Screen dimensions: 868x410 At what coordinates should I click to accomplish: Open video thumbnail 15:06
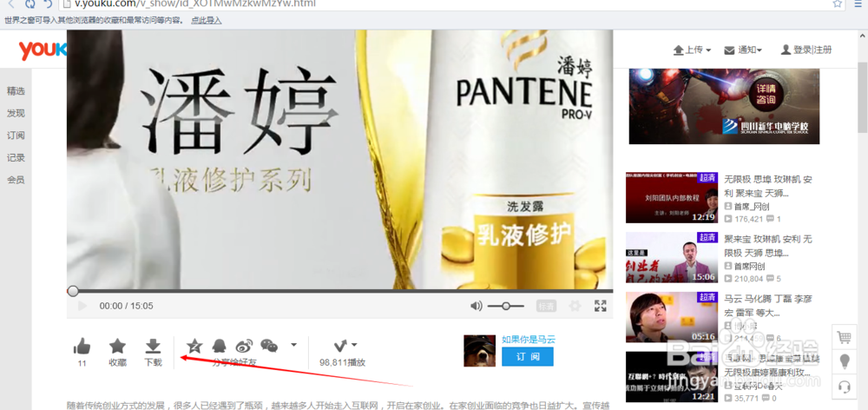pos(672,258)
